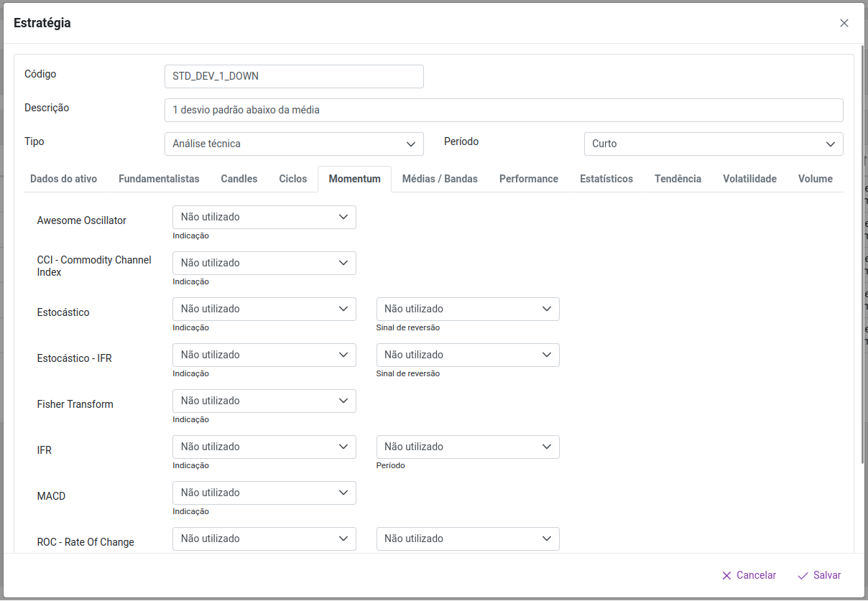Expand Awesome Oscillator Indicação dropdown
Image resolution: width=868 pixels, height=601 pixels.
point(264,217)
